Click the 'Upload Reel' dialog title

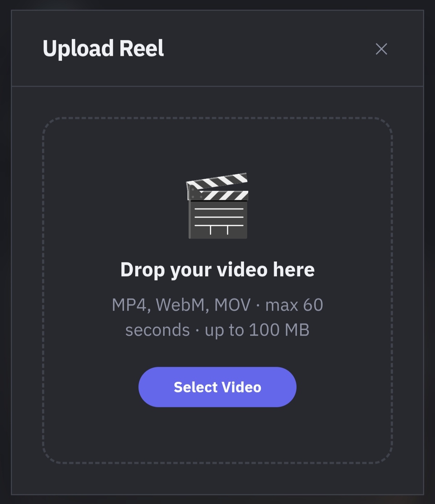(x=103, y=49)
